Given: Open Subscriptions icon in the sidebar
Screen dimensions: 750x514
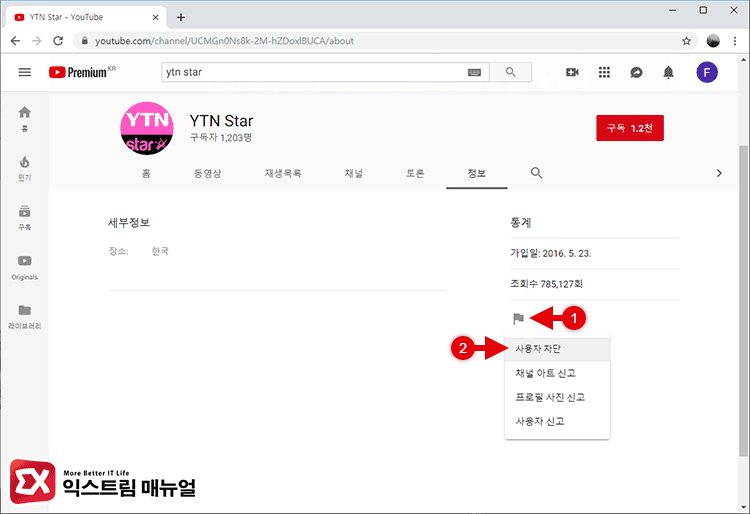Looking at the screenshot, I should pyautogui.click(x=24, y=218).
